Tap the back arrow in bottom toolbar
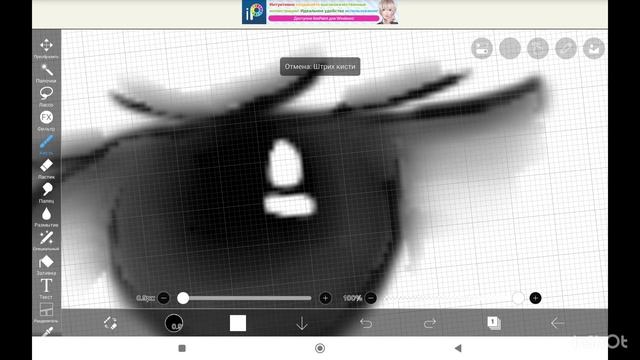640x360 pixels. pyautogui.click(x=558, y=323)
